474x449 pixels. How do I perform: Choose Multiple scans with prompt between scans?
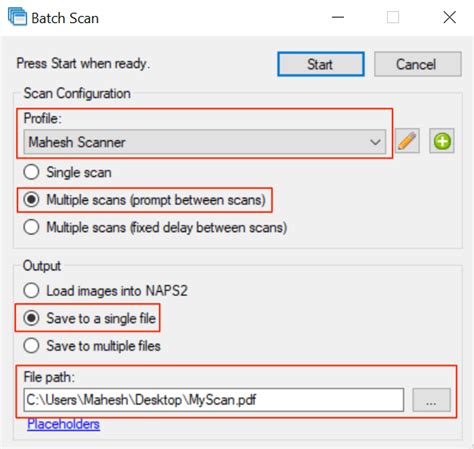(x=144, y=200)
